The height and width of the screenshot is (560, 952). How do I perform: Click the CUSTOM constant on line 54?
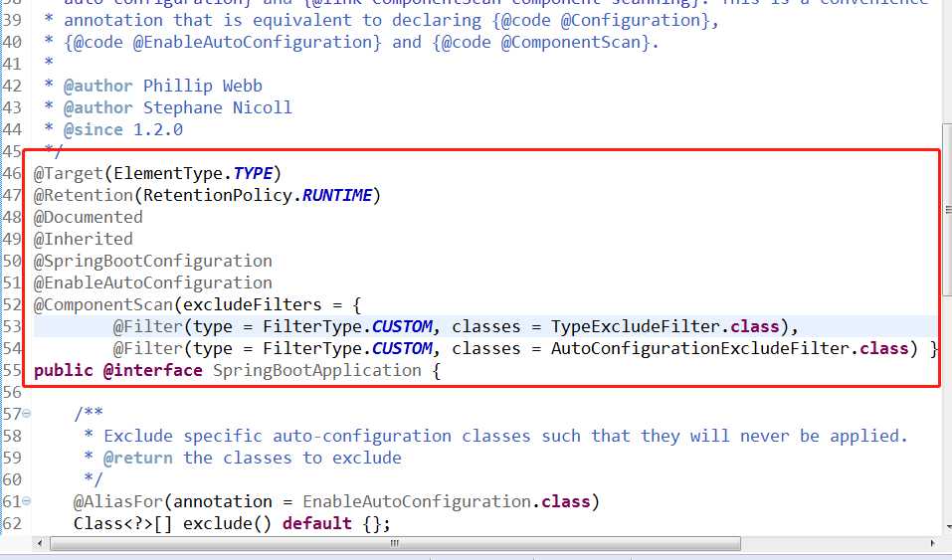(x=402, y=349)
